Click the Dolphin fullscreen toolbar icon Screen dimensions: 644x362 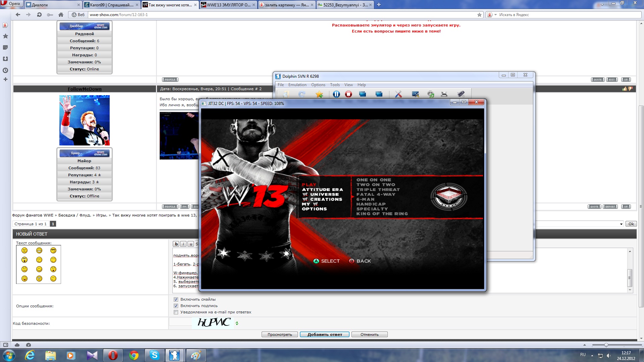click(x=363, y=95)
